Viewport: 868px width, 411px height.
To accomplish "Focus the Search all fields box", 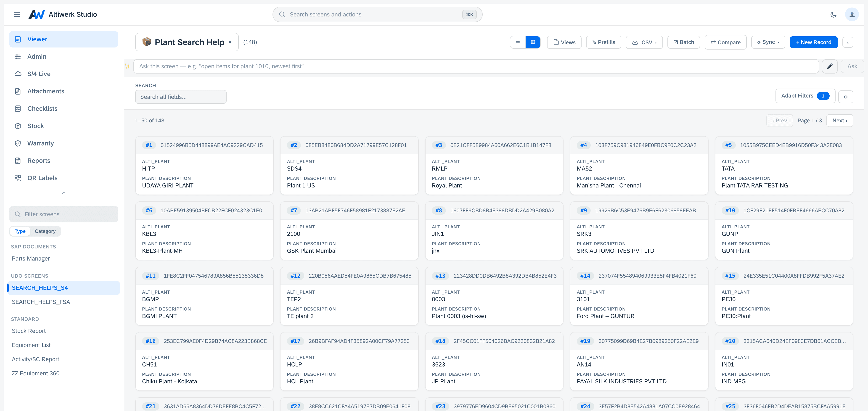I will 181,97.
